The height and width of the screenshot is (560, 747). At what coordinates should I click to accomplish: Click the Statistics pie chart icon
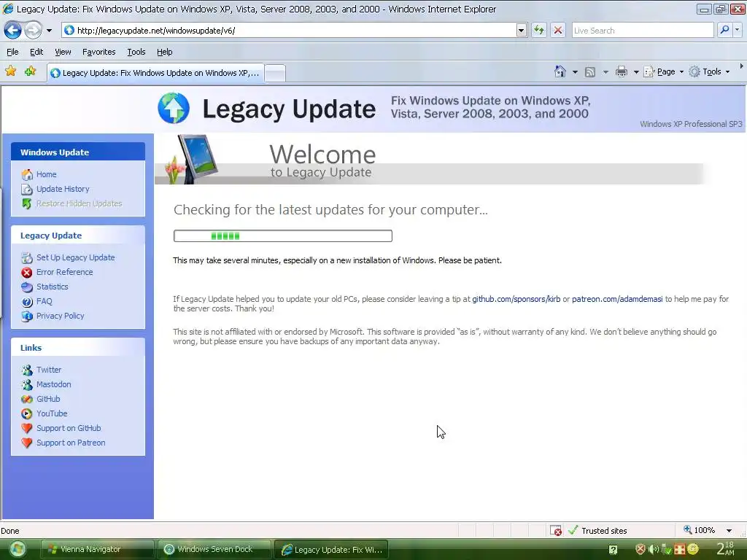click(27, 287)
